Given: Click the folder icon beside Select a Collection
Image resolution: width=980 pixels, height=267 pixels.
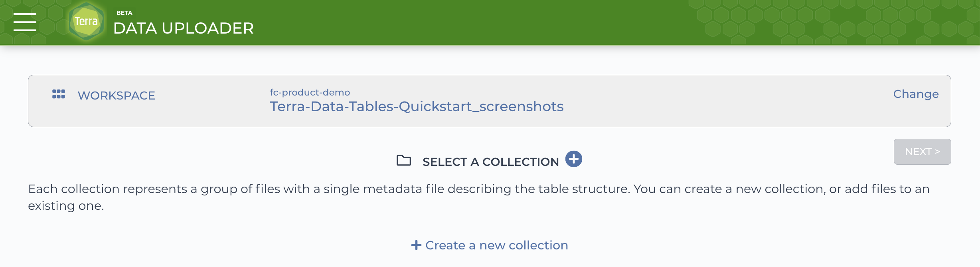Looking at the screenshot, I should (x=404, y=160).
